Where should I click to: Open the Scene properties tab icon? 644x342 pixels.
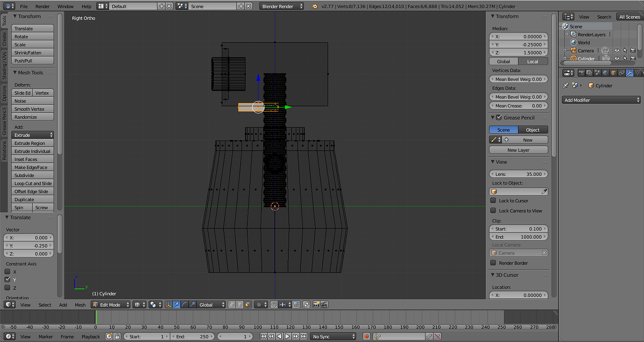pos(598,73)
